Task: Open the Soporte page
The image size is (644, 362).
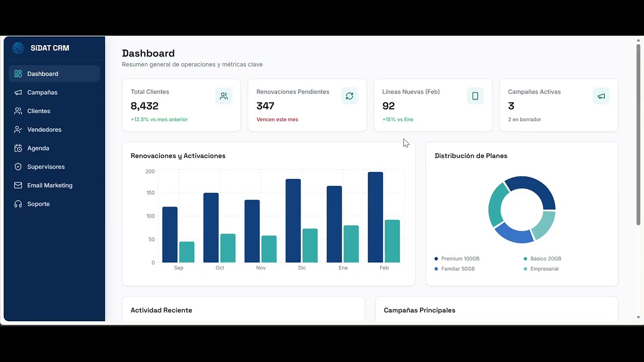Action: pos(54,204)
